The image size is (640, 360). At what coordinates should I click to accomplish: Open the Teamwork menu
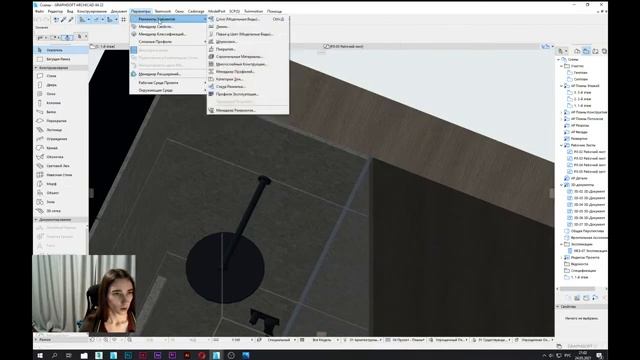tap(162, 11)
